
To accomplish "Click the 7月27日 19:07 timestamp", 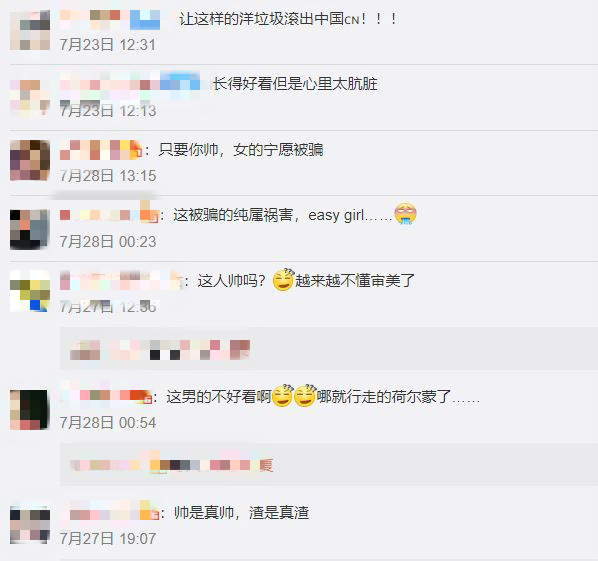I will pyautogui.click(x=108, y=538).
